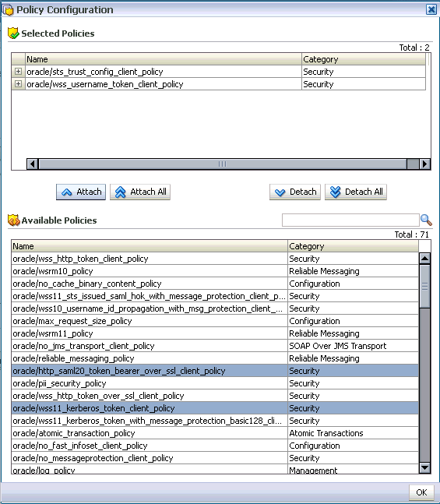Select the oracle/no_messageprotection_client_policy row
The image size is (440, 504).
[x=215, y=458]
